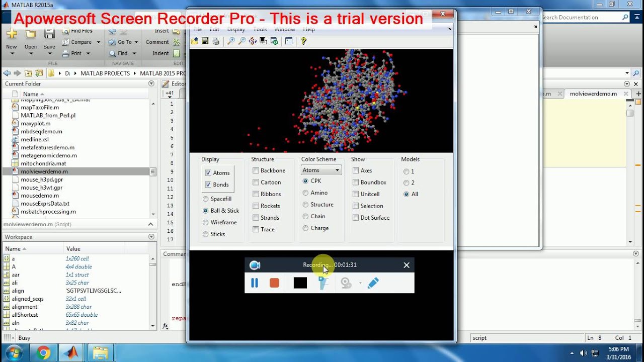This screenshot has width=644, height=362.
Task: Click the zoom in magnifier in viewer toolbar
Action: (x=231, y=41)
